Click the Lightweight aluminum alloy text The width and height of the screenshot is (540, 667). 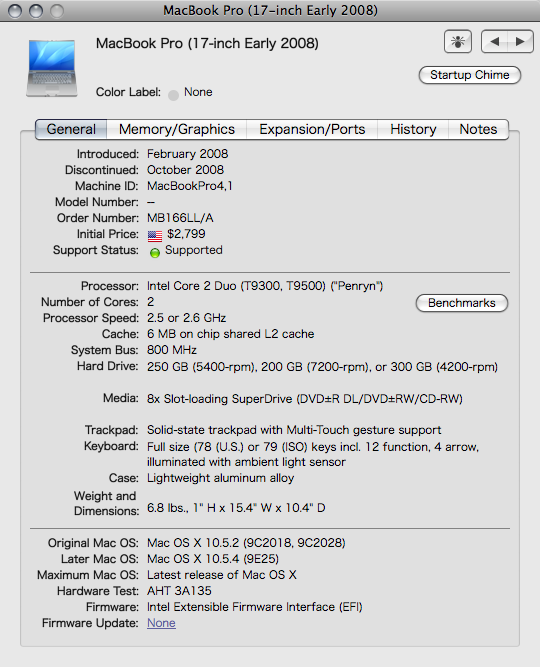220,478
